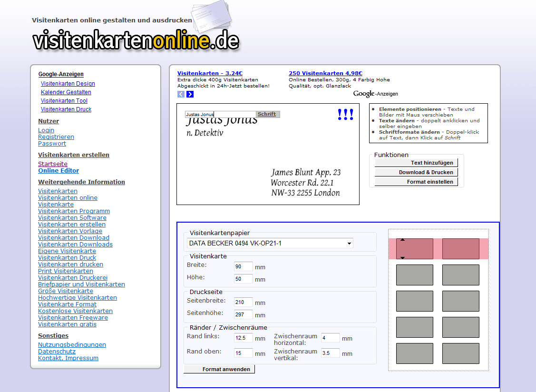This screenshot has height=392, width=536.
Task: Open the Visitenkarten Design link
Action: (x=68, y=83)
